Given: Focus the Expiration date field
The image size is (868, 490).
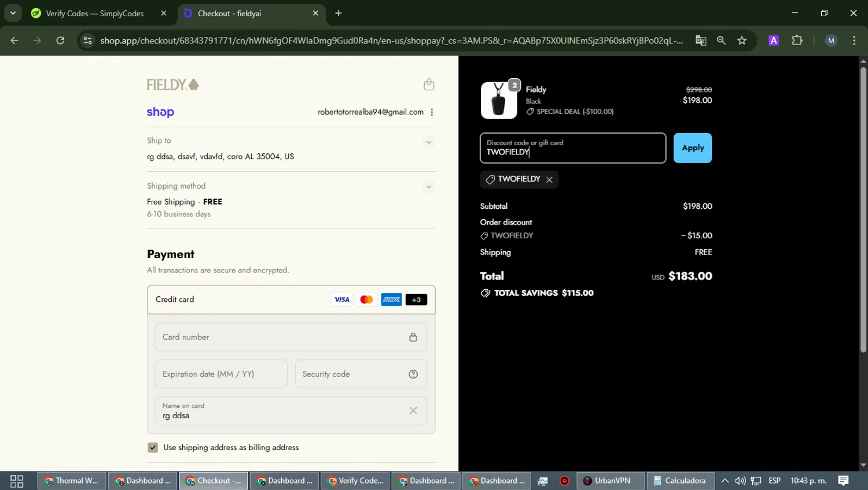Looking at the screenshot, I should [221, 374].
